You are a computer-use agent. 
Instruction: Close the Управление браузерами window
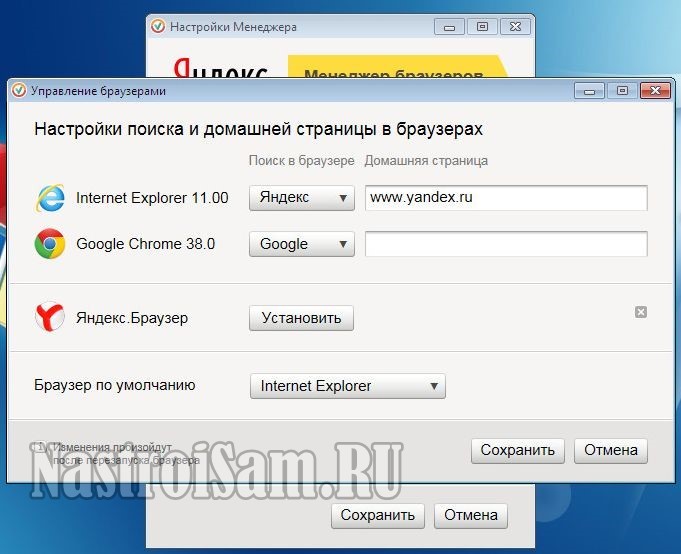pos(655,91)
